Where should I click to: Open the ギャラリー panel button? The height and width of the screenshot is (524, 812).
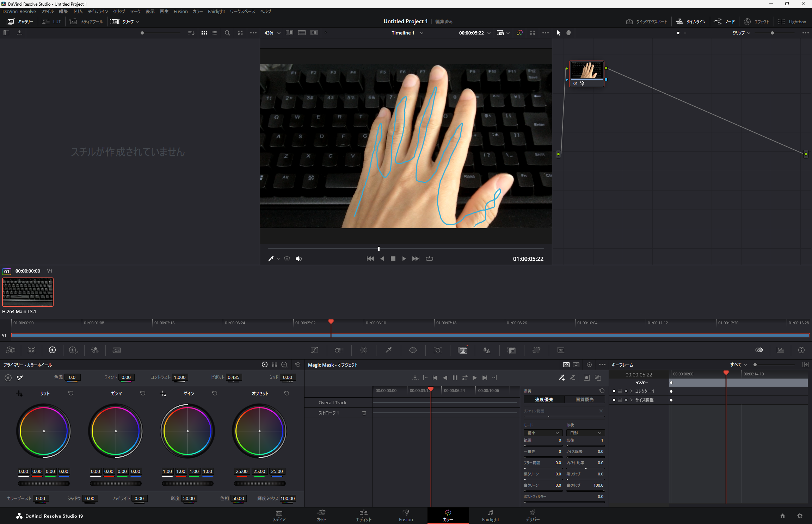(x=20, y=21)
